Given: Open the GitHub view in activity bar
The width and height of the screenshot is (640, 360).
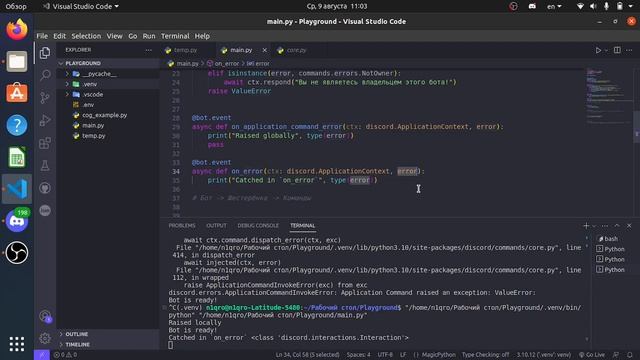Looking at the screenshot, I should click(45, 188).
